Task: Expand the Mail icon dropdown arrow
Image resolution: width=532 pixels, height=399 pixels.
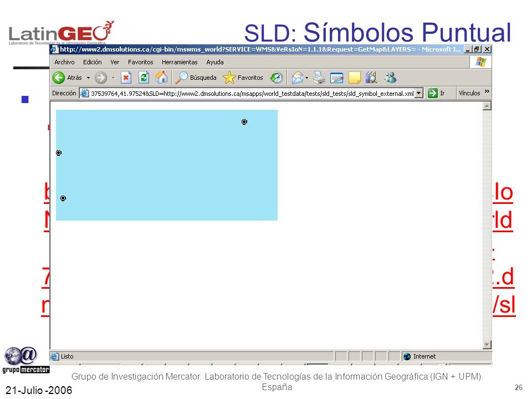Action: [306, 78]
